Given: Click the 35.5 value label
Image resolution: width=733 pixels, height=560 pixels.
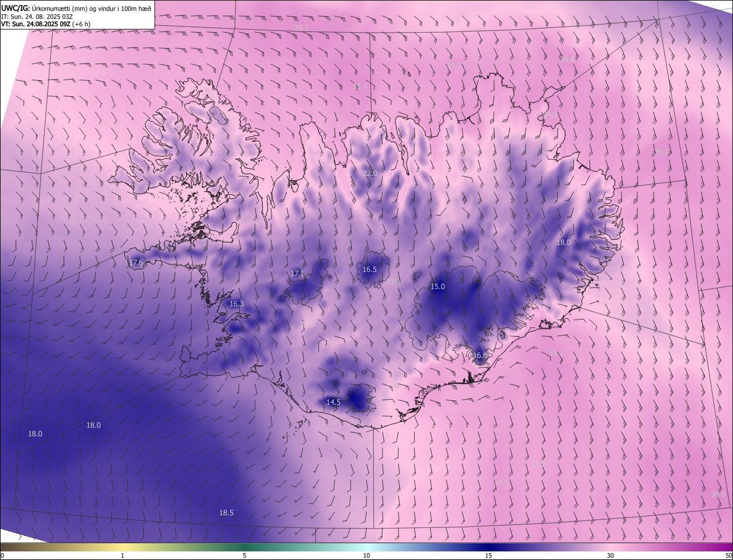Looking at the screenshot, I should pyautogui.click(x=301, y=27).
